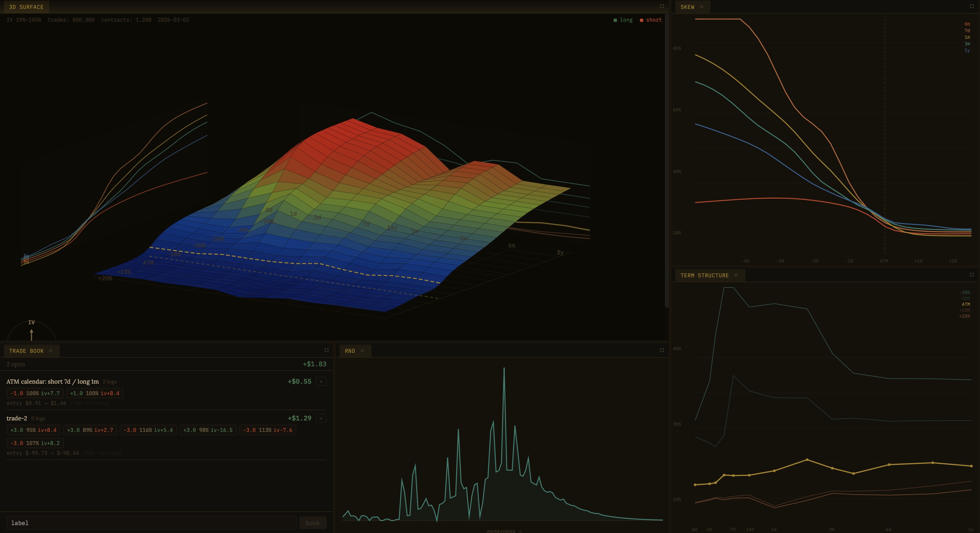The height and width of the screenshot is (533, 980).
Task: Click the short legend color swatch
Action: click(641, 20)
